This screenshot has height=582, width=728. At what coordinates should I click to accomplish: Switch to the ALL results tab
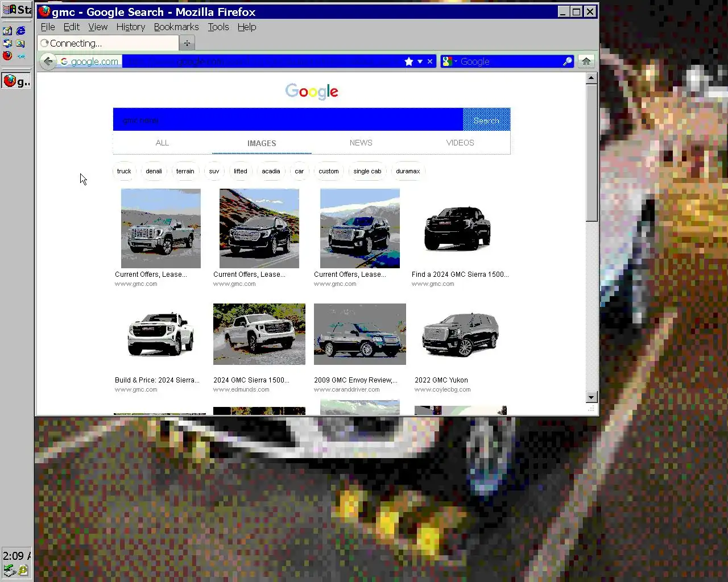[x=162, y=143]
